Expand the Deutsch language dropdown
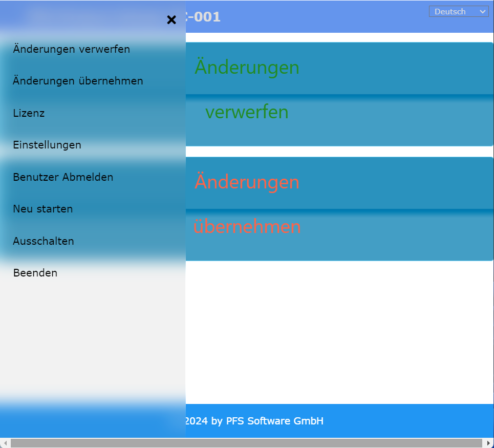 click(x=458, y=12)
